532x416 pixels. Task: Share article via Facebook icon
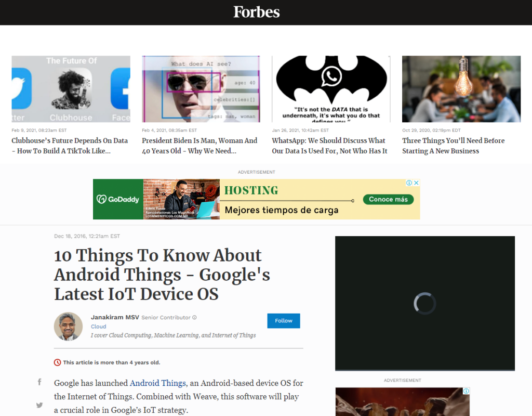[x=39, y=382]
